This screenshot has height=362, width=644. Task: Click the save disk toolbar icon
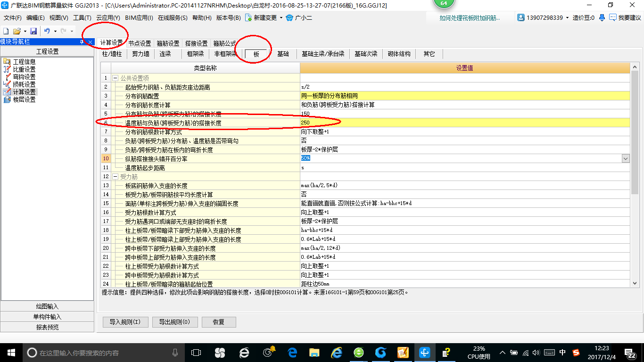(x=33, y=31)
